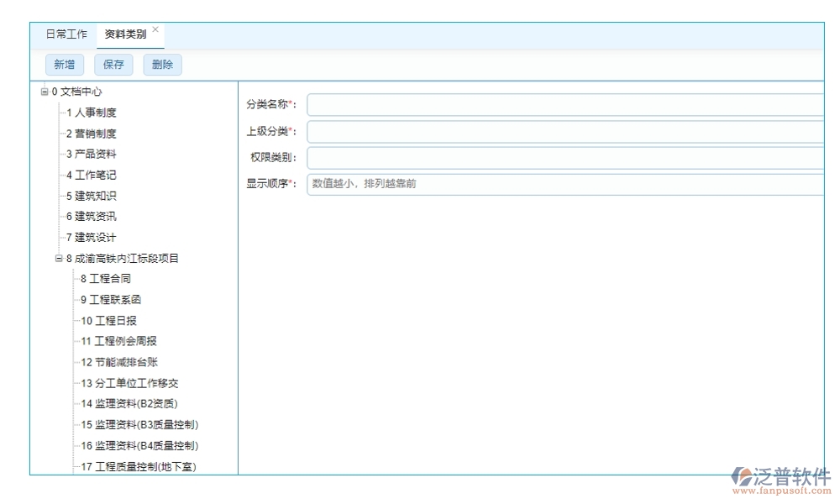Open the 资料类别 tab
This screenshot has width=840, height=504.
coord(126,34)
